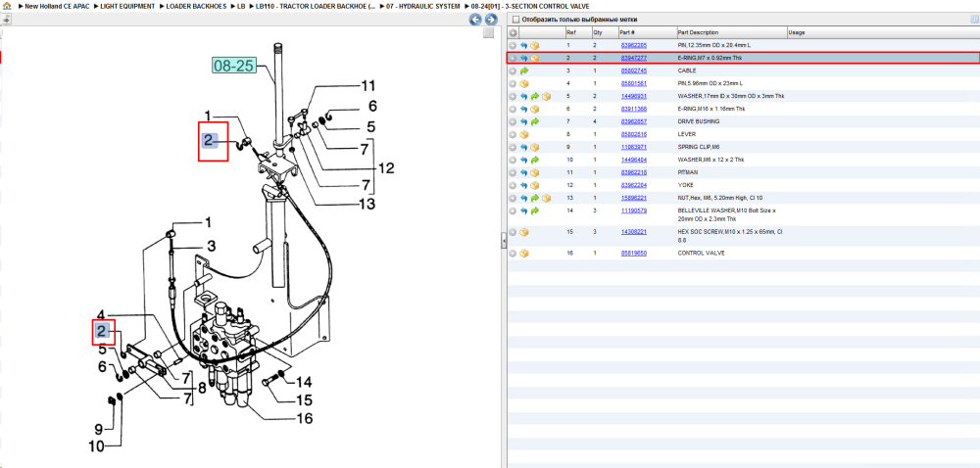Click green arrow icon in DRIVE BUSHING row
The width and height of the screenshot is (980, 468).
point(535,121)
